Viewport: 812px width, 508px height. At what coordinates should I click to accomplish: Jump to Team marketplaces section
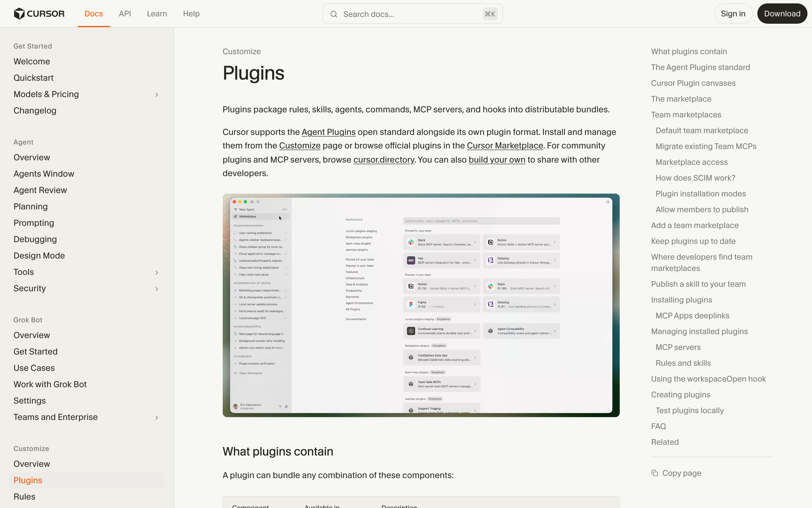pyautogui.click(x=686, y=115)
